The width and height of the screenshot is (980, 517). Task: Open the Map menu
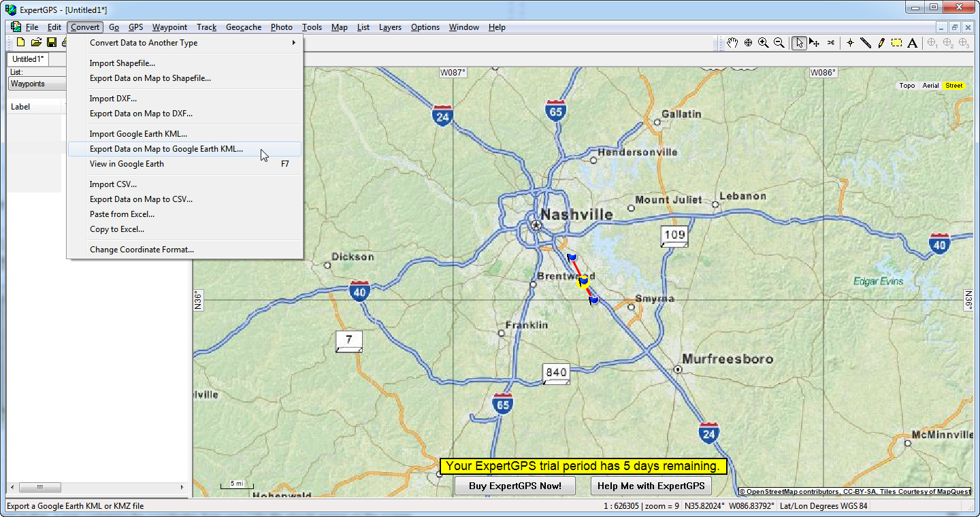340,27
